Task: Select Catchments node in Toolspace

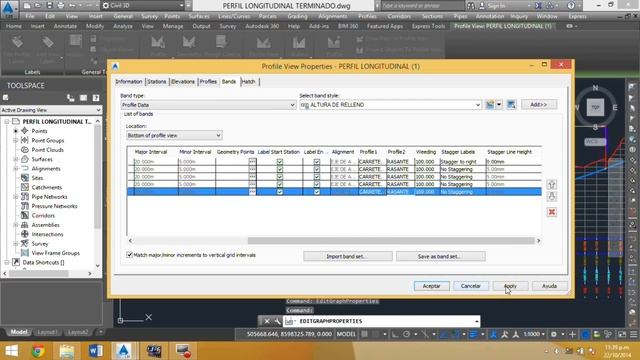Action: tap(47, 187)
